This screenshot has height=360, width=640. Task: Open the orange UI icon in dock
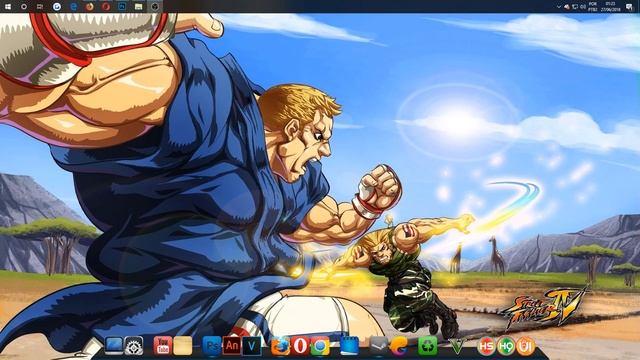(x=526, y=346)
